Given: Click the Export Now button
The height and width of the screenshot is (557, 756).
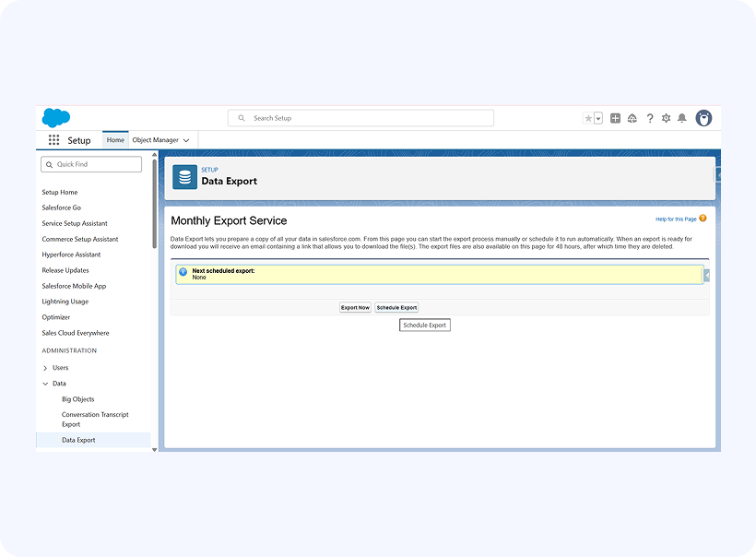Looking at the screenshot, I should 355,307.
